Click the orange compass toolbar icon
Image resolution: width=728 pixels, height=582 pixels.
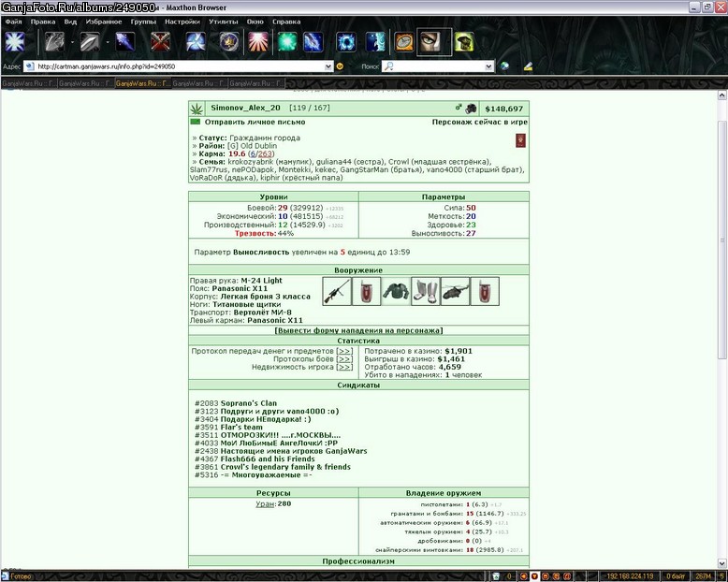pos(404,42)
